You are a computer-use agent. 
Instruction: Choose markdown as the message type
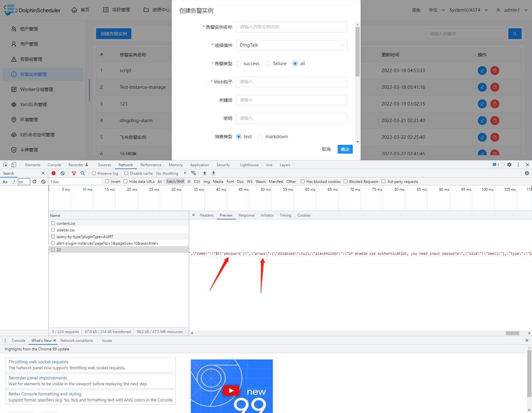tap(260, 136)
